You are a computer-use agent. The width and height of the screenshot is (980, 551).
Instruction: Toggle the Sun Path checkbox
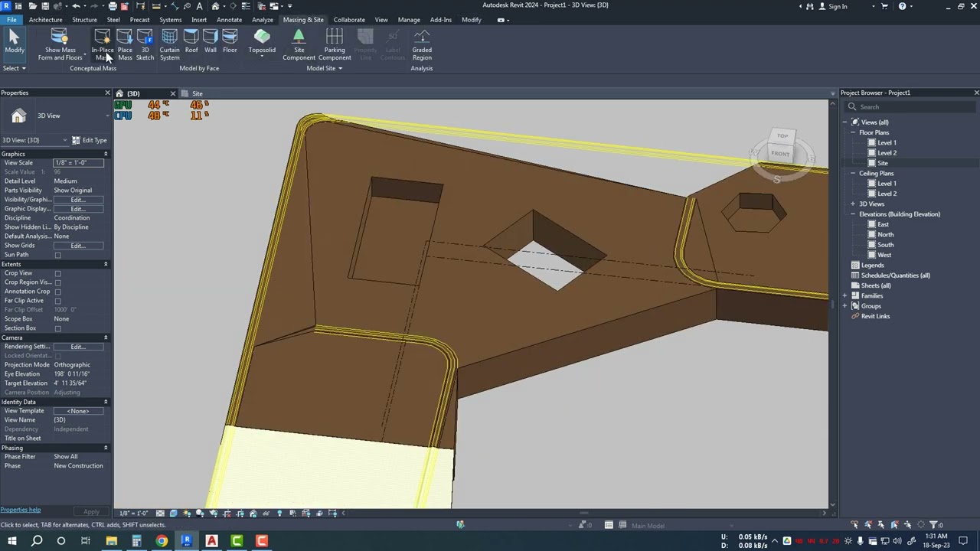coord(57,255)
